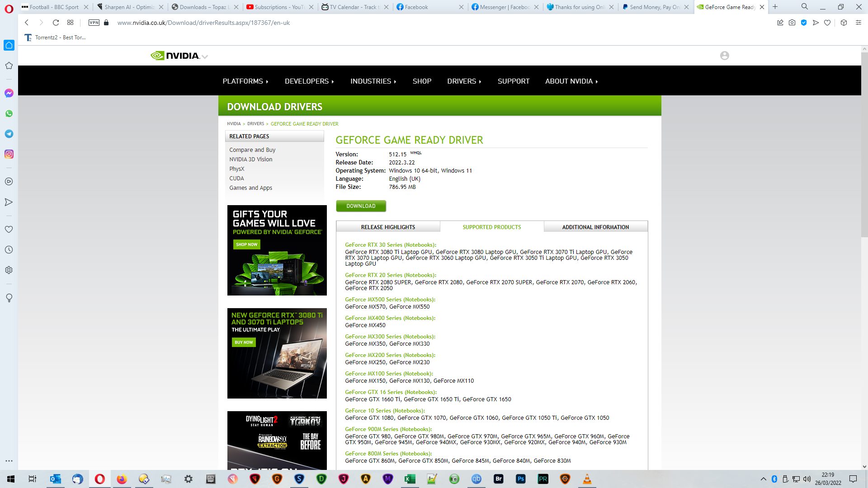Open VLC from the Windows taskbar

[587, 479]
